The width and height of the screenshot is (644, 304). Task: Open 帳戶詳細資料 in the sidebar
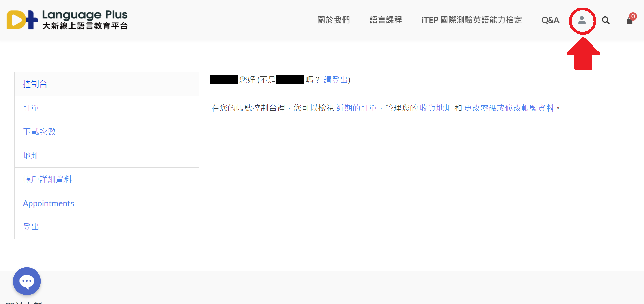(48, 179)
